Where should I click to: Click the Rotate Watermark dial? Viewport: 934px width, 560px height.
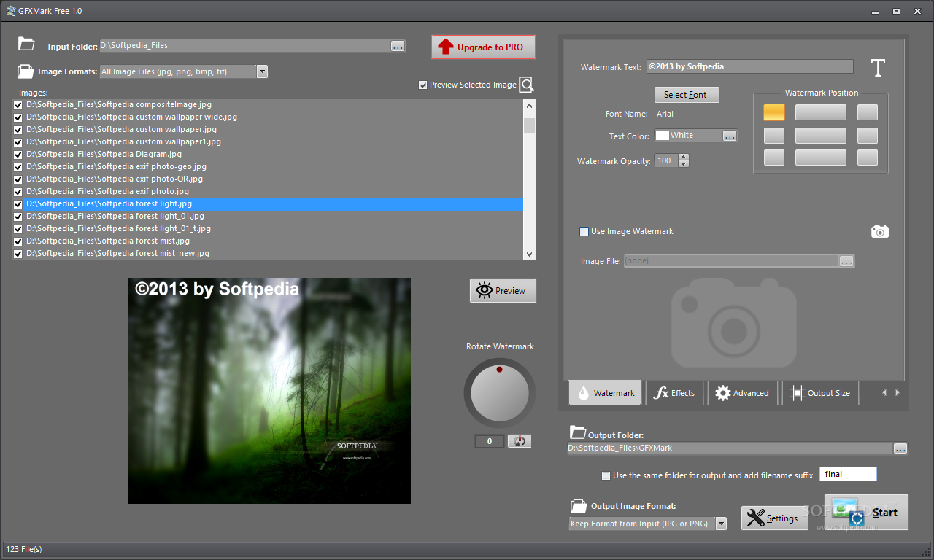tap(500, 392)
